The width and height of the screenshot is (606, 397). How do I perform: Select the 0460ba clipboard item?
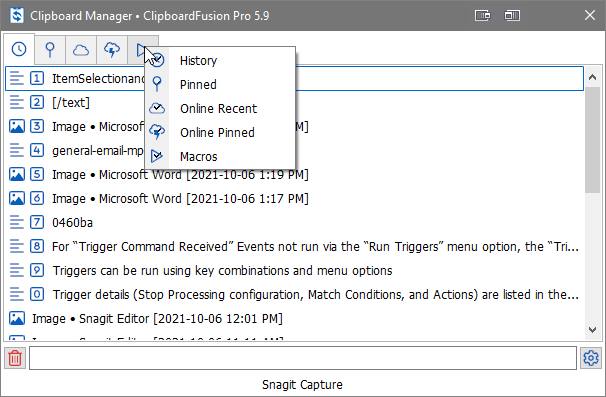[x=294, y=222]
